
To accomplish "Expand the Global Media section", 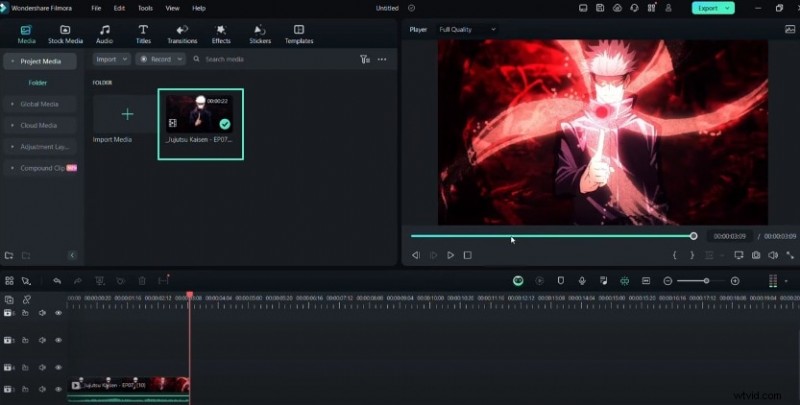I will coord(40,104).
